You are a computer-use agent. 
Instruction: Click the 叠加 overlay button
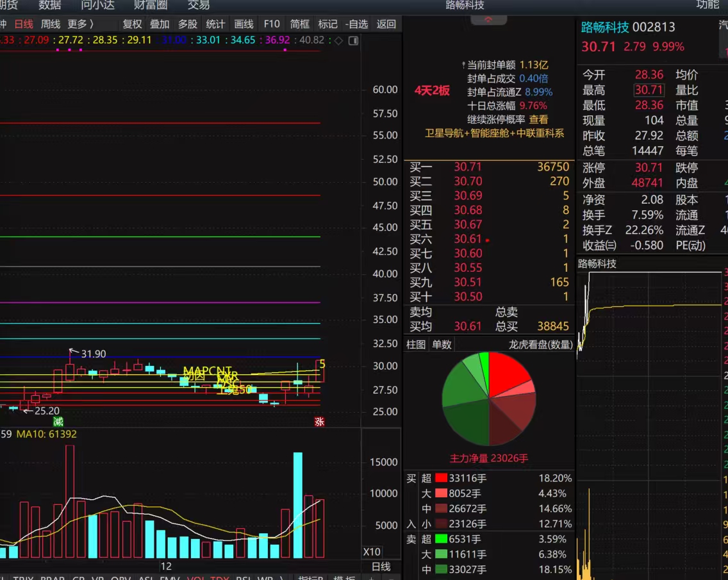pyautogui.click(x=160, y=24)
